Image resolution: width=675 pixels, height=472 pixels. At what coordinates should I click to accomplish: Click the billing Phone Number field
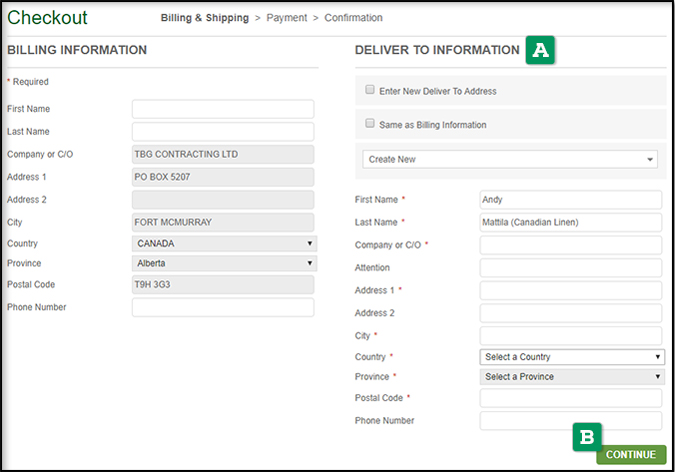(223, 308)
